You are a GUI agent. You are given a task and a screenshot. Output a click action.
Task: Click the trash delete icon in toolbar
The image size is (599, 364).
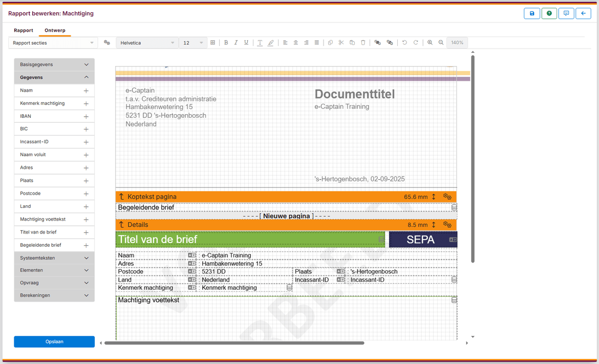click(363, 43)
